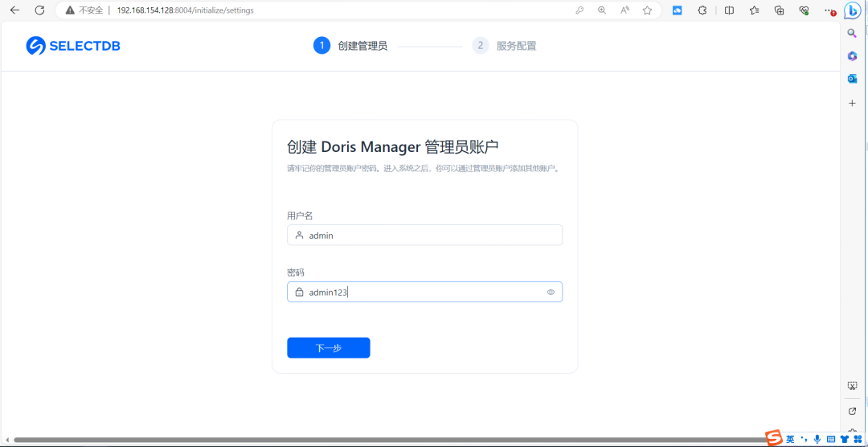Click the SELECTDB logo
Viewport: 868px width, 447px height.
[x=73, y=46]
